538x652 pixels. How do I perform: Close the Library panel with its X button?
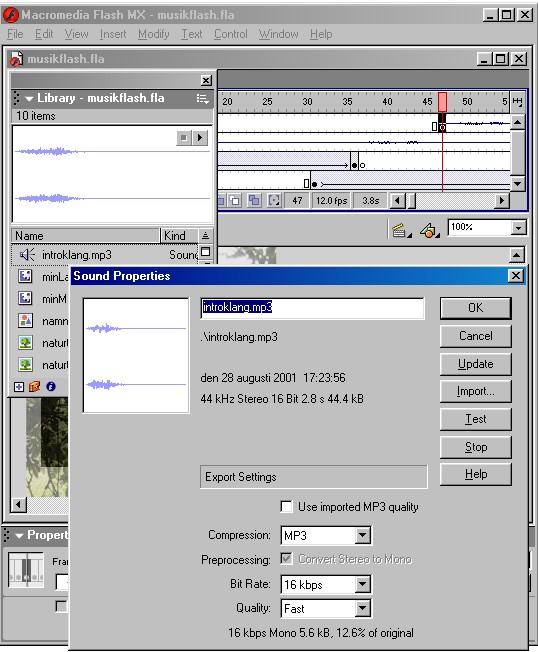pyautogui.click(x=206, y=80)
